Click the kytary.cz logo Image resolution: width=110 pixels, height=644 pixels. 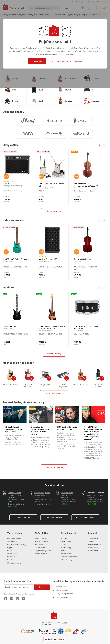(13, 8)
